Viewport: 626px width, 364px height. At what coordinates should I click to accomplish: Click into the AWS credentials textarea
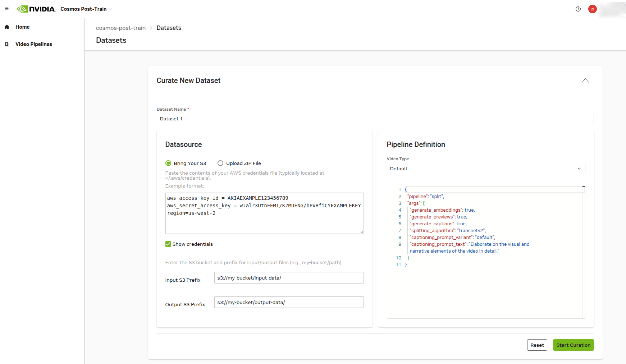pyautogui.click(x=264, y=213)
